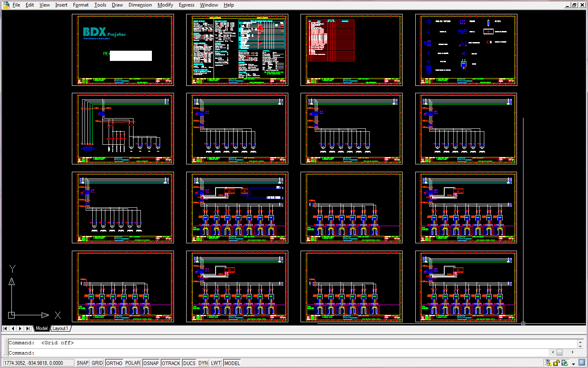Screen dimensions: 588x368
Task: Jump to first layout tab arrow
Action: 5,328
